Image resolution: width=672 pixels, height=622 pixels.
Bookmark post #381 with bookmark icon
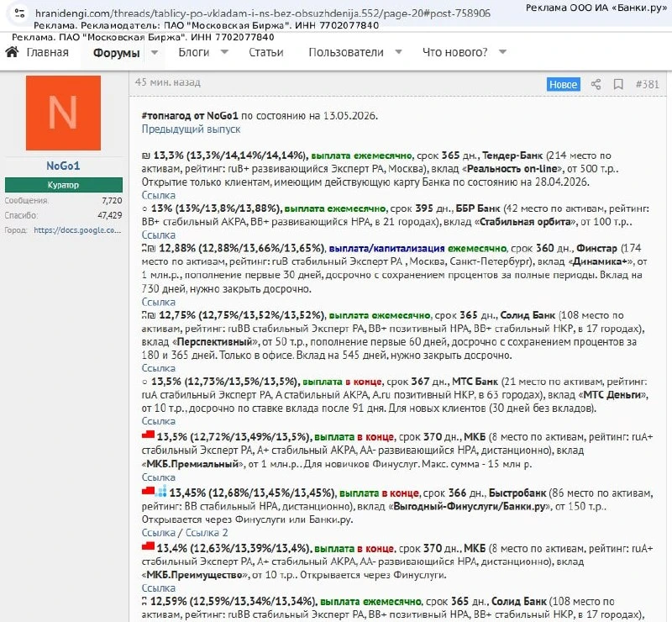618,84
